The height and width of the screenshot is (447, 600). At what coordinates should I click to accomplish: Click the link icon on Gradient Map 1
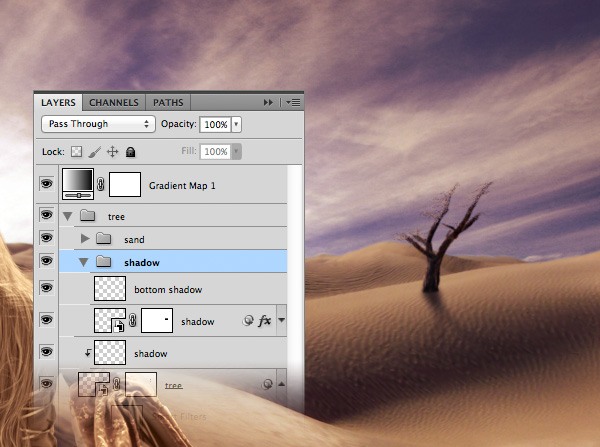100,185
